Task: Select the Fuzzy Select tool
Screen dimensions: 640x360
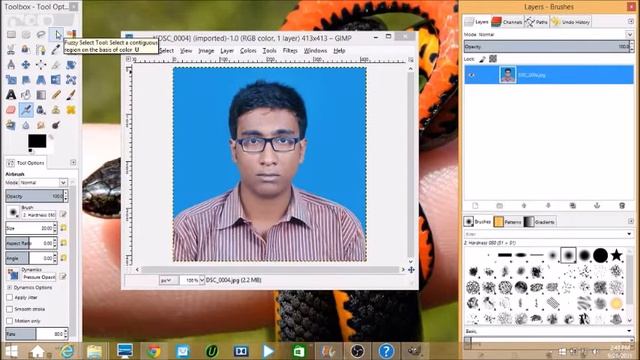Action: click(x=56, y=35)
